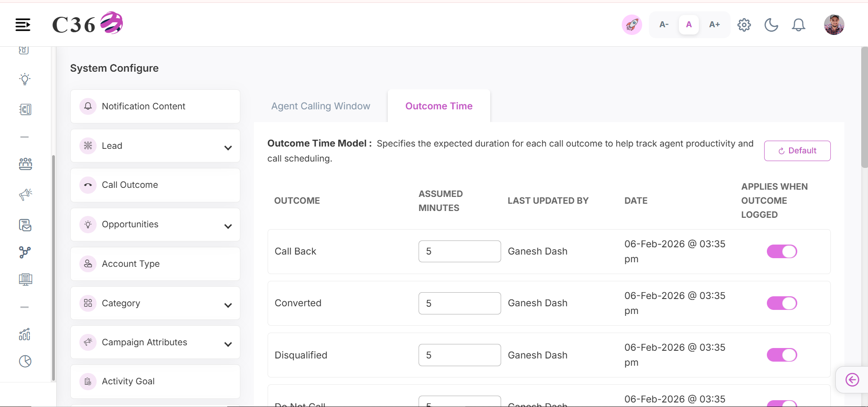Switch to Agent Calling Window tab
The image size is (868, 407).
point(321,106)
